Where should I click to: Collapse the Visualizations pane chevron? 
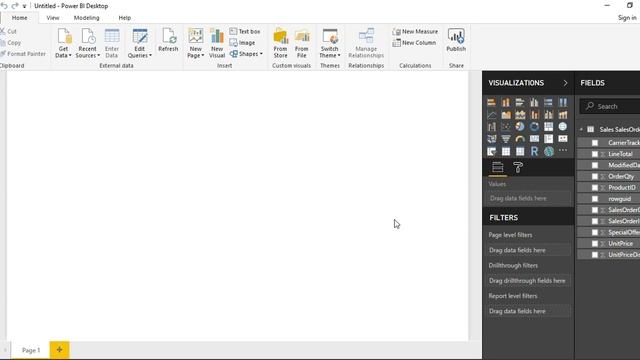(565, 83)
